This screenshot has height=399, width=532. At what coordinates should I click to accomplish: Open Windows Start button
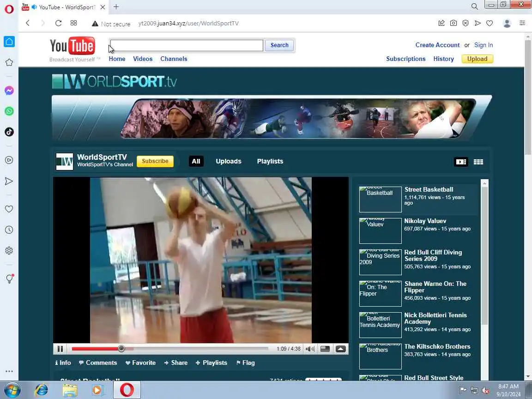(x=12, y=390)
